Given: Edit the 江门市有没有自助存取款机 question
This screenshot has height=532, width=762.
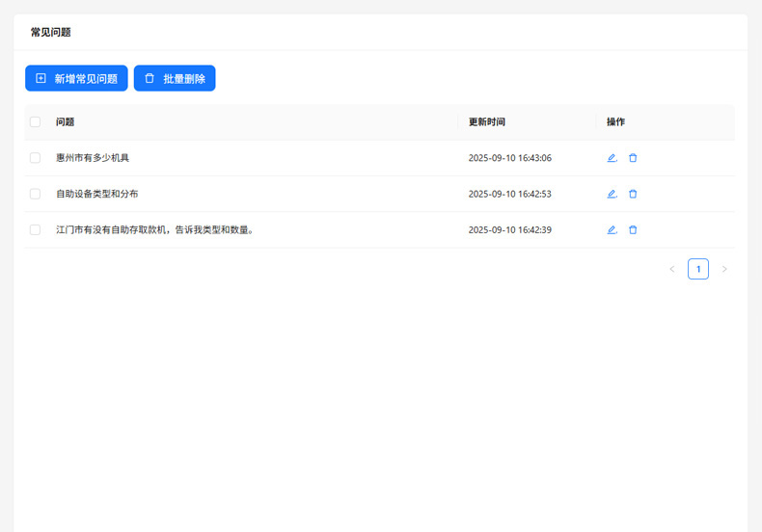Looking at the screenshot, I should 612,230.
